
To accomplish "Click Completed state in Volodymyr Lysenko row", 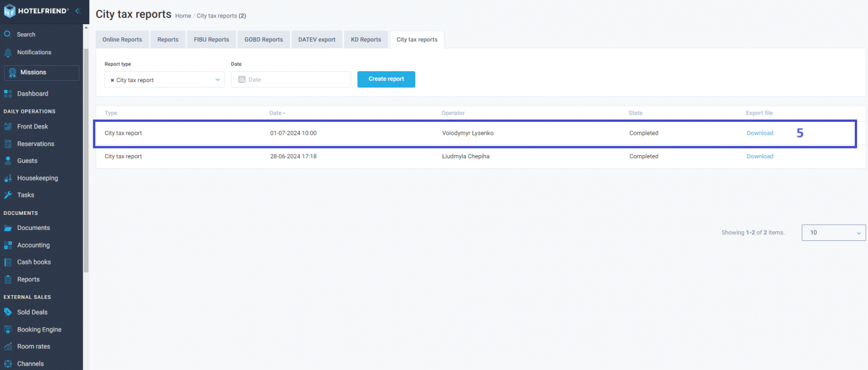I will 644,133.
